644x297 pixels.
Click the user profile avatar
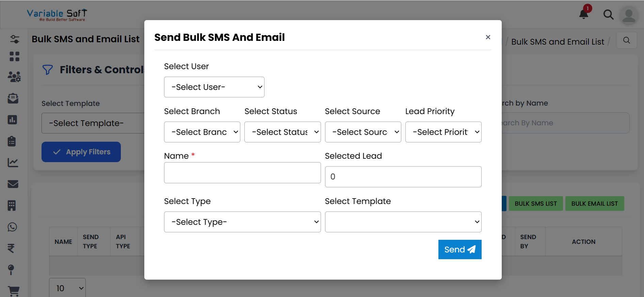coord(628,15)
